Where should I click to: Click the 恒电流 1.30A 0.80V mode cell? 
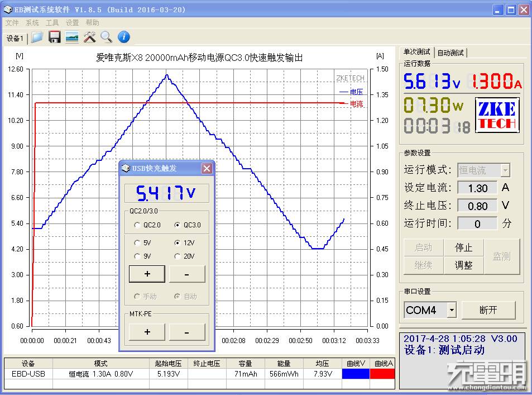(x=101, y=374)
